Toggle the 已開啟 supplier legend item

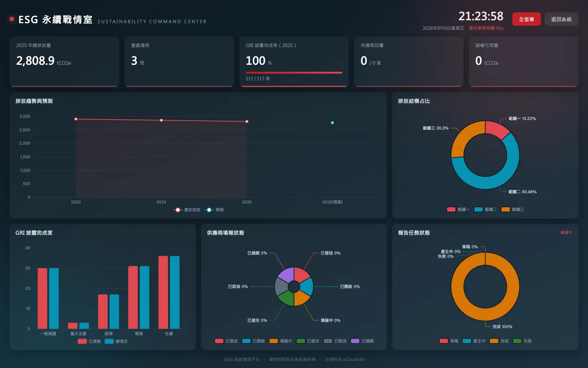254,341
